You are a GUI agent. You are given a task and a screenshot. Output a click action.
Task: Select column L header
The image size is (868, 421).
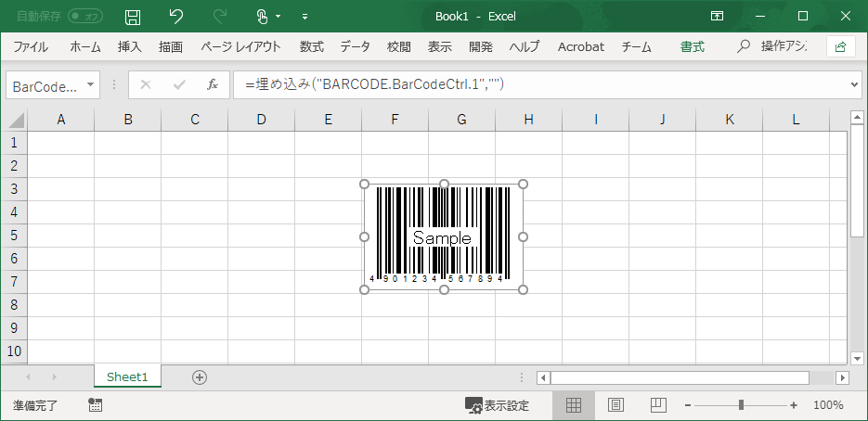pyautogui.click(x=796, y=120)
